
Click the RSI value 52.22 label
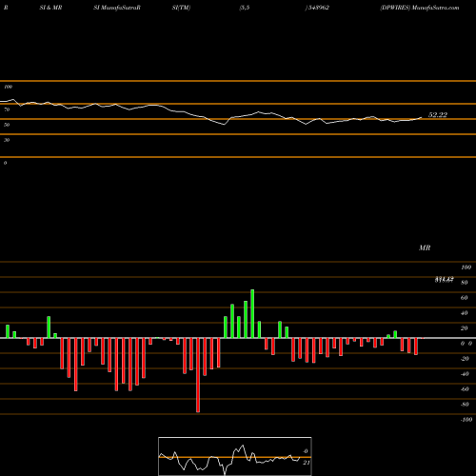pos(438,115)
